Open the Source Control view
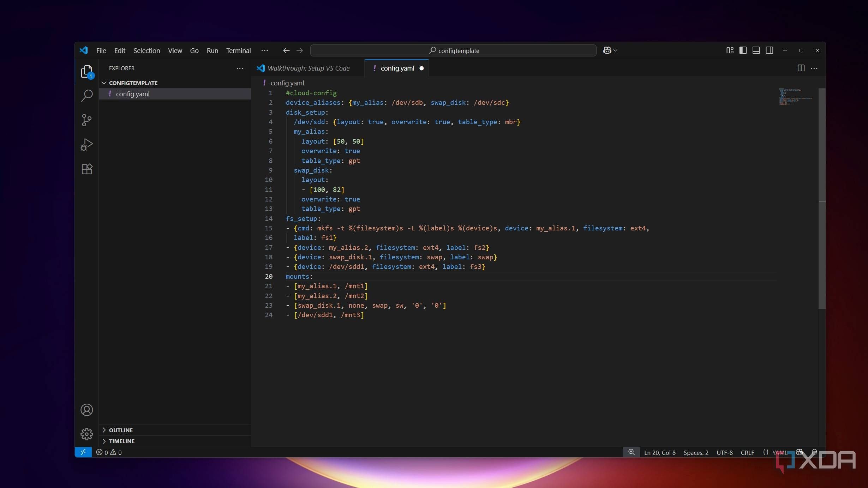The image size is (868, 488). click(x=86, y=120)
